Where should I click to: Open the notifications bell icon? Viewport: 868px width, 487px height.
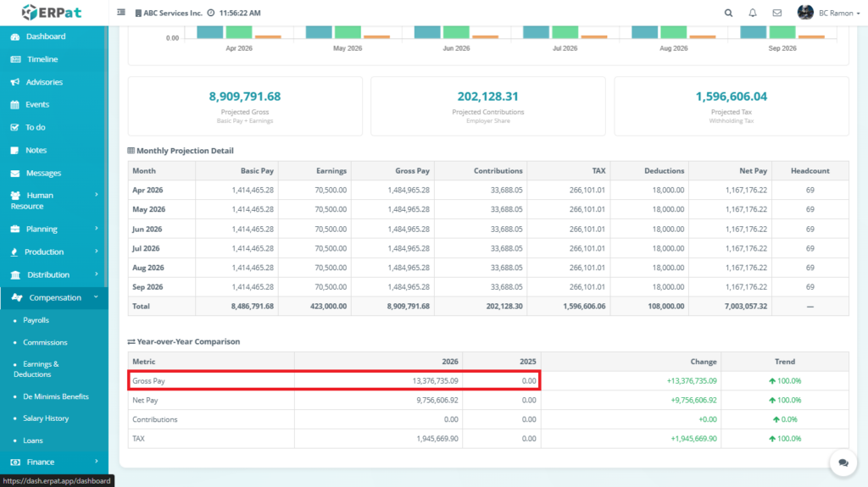753,13
